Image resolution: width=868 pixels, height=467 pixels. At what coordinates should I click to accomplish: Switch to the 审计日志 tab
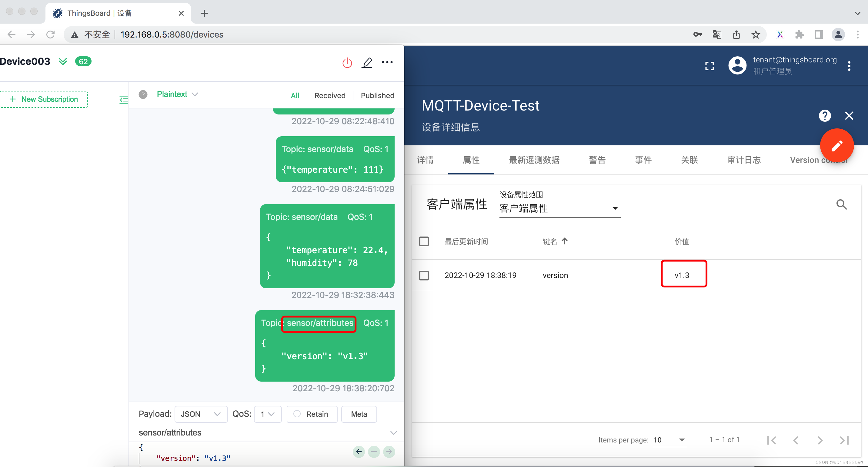(x=744, y=161)
